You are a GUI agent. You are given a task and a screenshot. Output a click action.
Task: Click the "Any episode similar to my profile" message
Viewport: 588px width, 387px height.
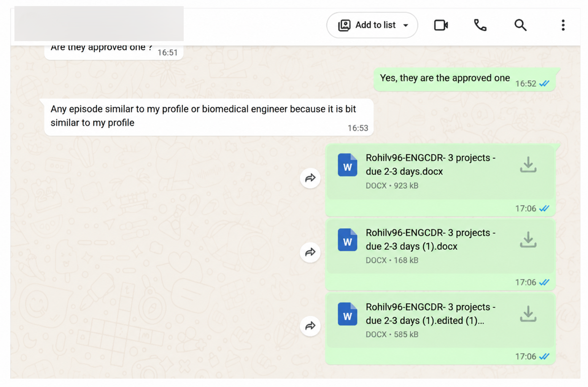(209, 116)
